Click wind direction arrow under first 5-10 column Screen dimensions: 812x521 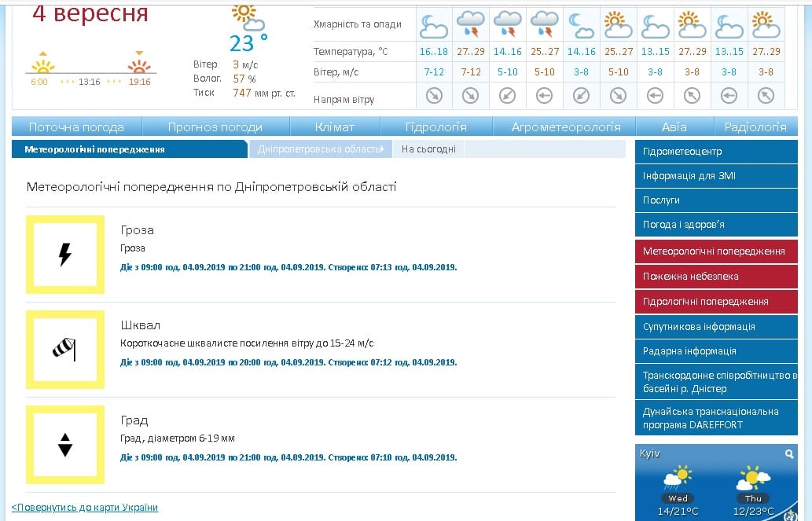508,95
